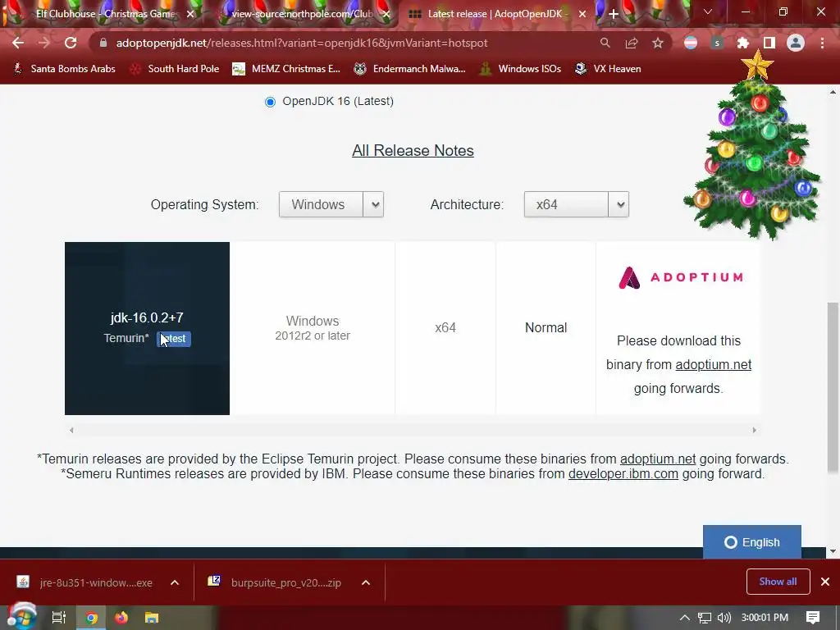Open the notification center icon
Screen dimensions: 840x630
click(x=813, y=618)
